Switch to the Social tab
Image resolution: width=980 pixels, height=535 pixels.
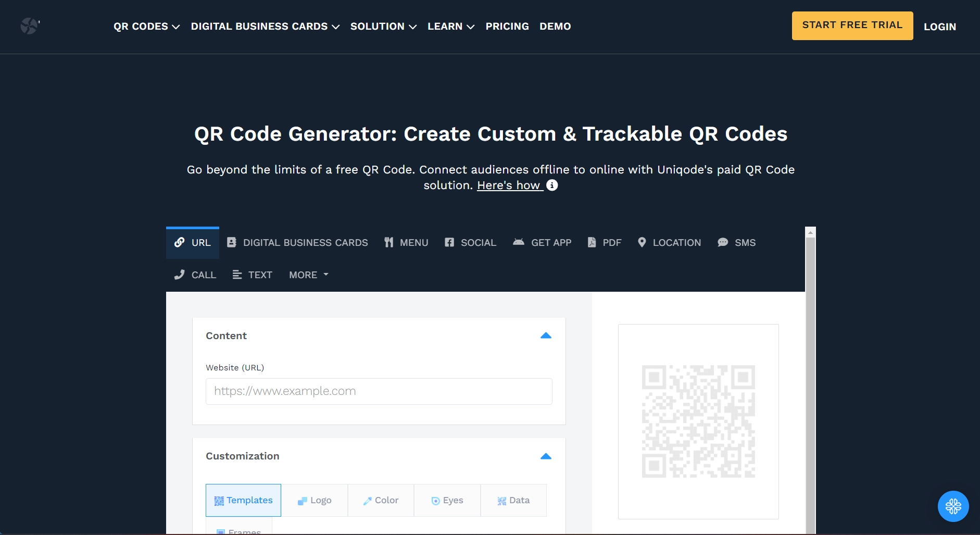click(470, 243)
